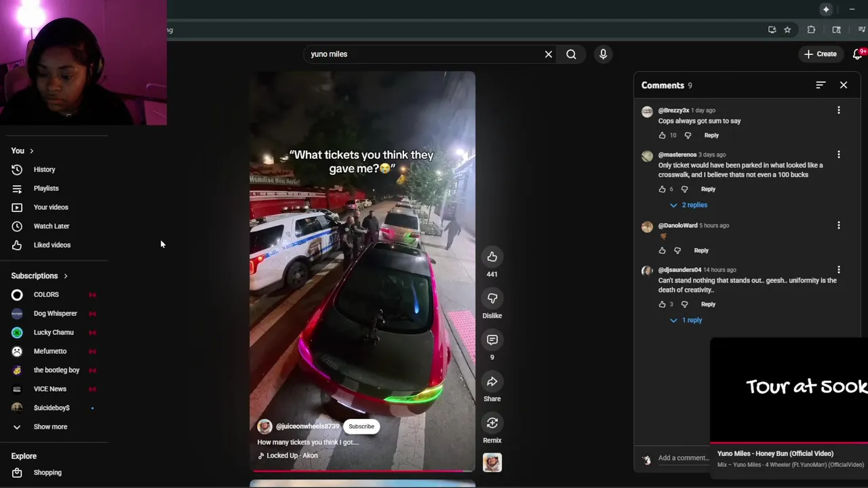Dislike the @masterenos comment
The image size is (868, 488).
pyautogui.click(x=684, y=189)
